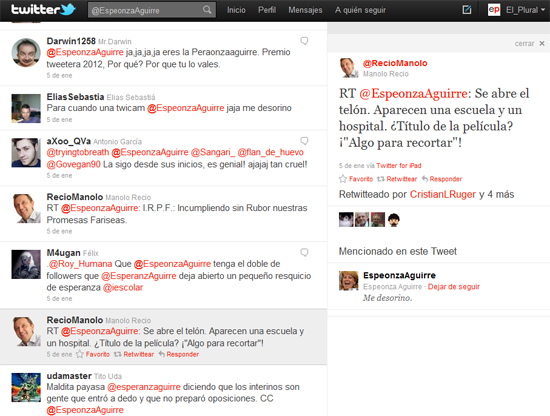This screenshot has height=416, width=550.
Task: Click @Roy_Humana mention
Action: [80, 264]
